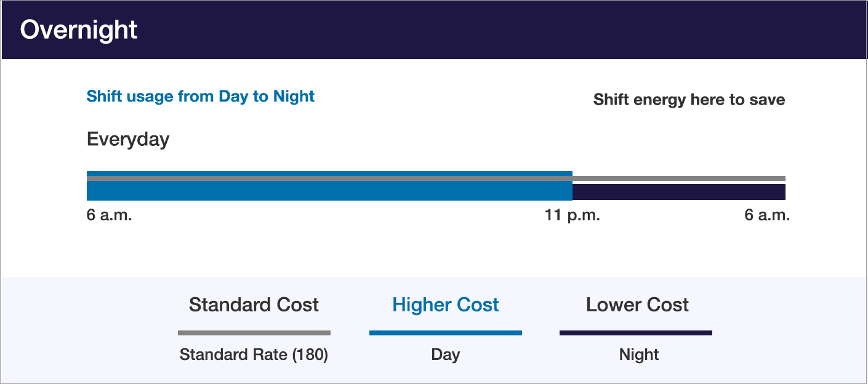Select the 11 p.m. time marker

pyautogui.click(x=572, y=215)
